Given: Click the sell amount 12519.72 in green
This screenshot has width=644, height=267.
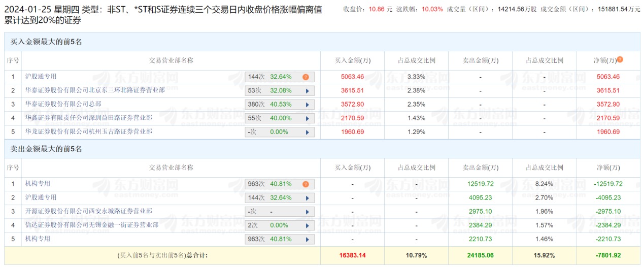Looking at the screenshot, I should [480, 184].
